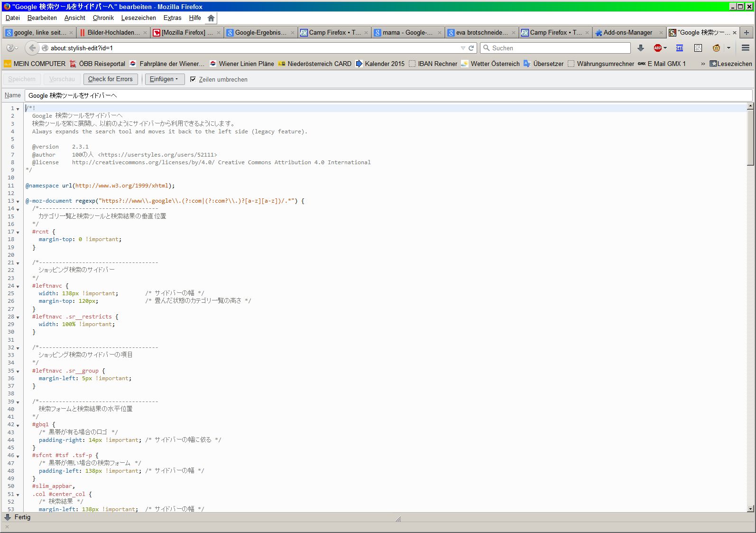Click the home icon in the menu bar

click(211, 18)
